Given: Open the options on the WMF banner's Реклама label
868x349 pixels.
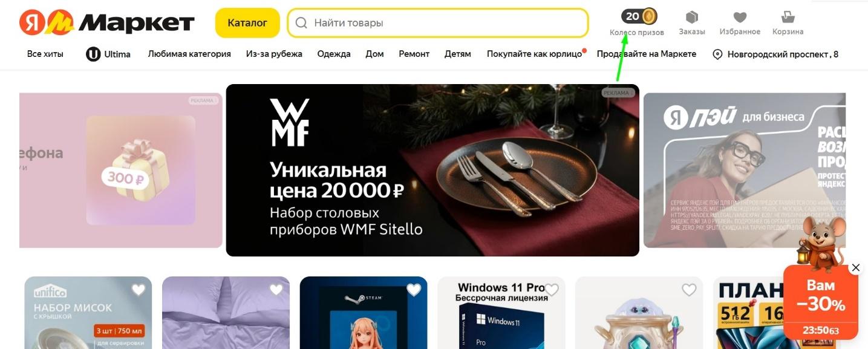Looking at the screenshot, I should (x=619, y=93).
